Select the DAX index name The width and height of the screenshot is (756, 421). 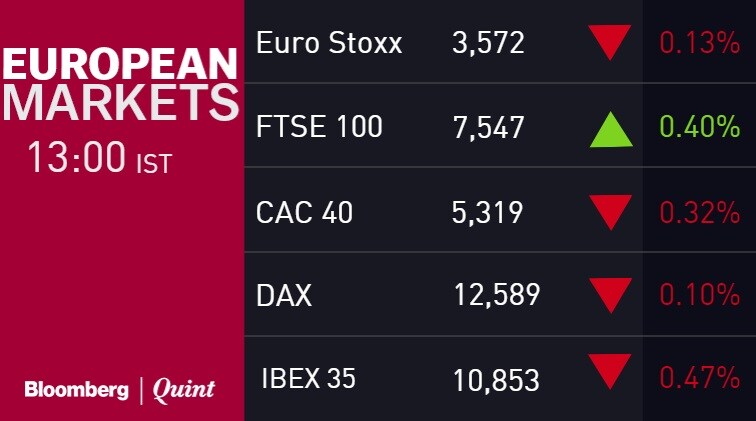coord(284,295)
